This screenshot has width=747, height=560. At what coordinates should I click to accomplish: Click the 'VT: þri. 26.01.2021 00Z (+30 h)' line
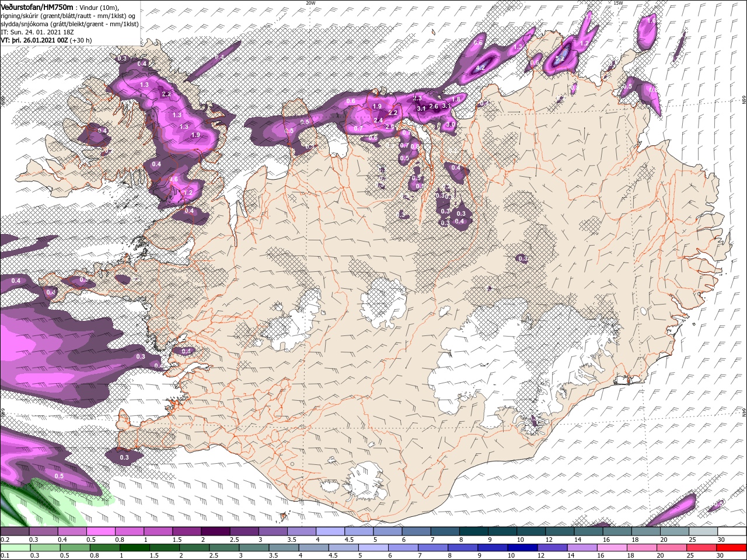(x=47, y=41)
